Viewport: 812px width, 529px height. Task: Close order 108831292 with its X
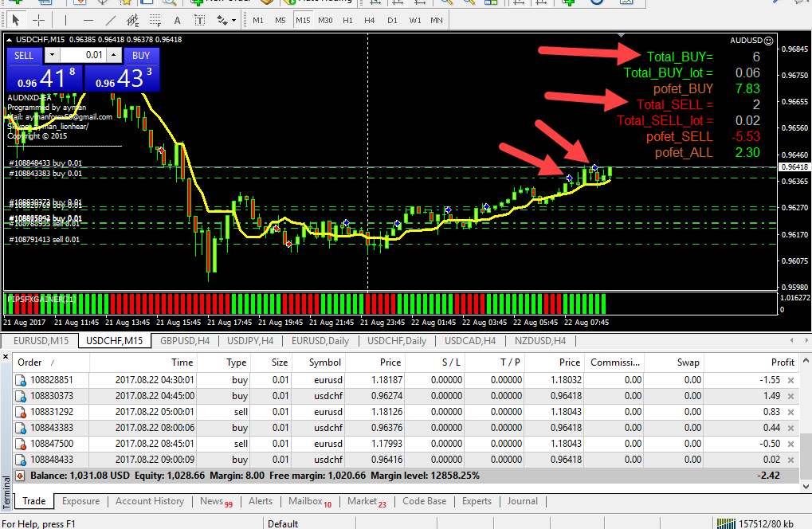click(790, 413)
